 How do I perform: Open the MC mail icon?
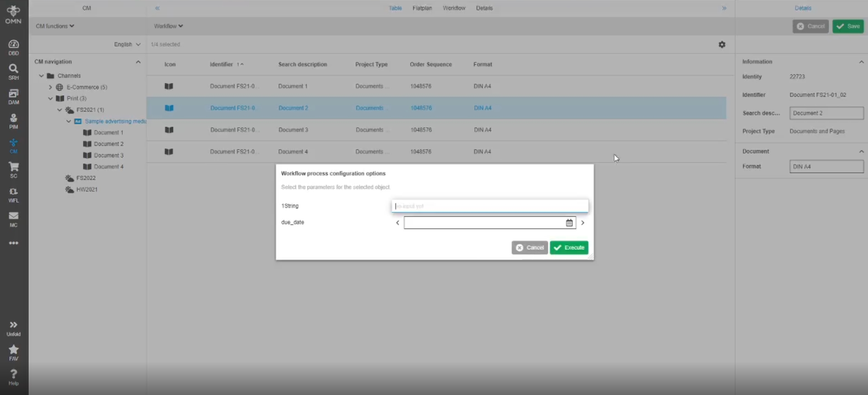[14, 219]
